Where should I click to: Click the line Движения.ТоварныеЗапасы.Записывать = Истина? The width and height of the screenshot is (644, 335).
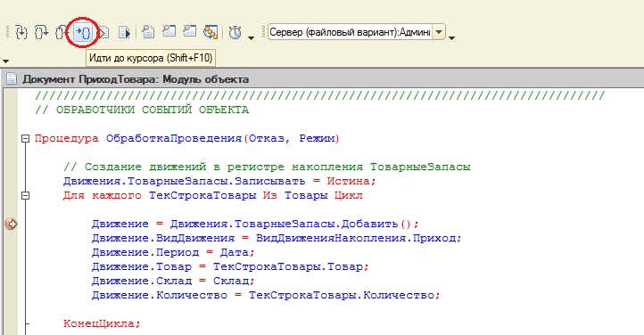[x=219, y=181]
